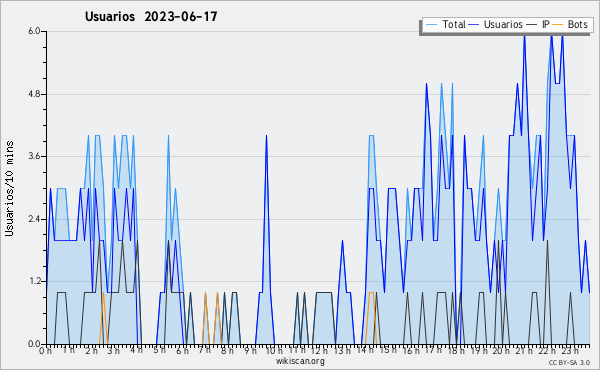Click the '6.0' y-axis value
This screenshot has width=600, height=370.
point(34,31)
